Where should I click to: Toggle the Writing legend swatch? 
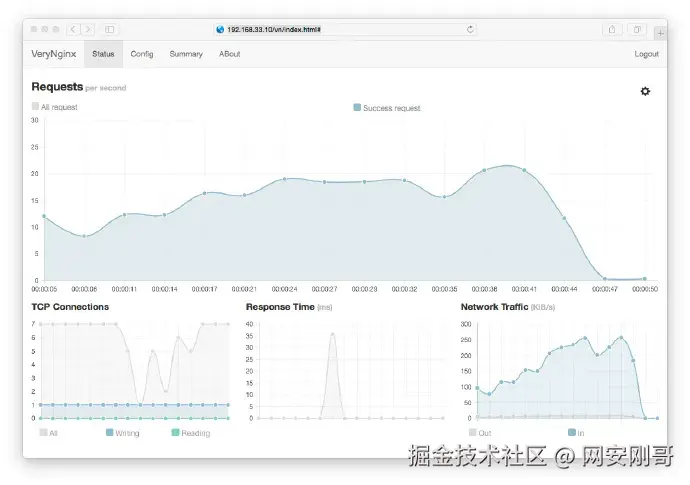coord(110,432)
